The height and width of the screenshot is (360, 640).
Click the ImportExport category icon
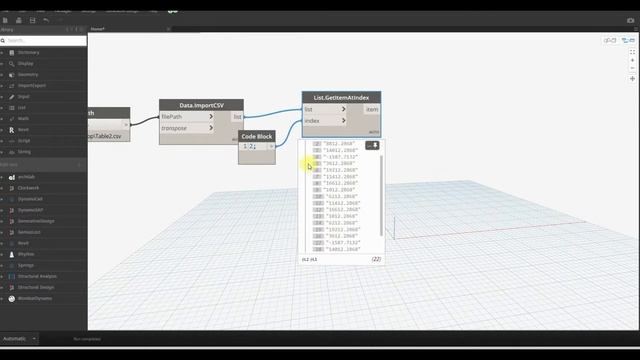point(12,86)
